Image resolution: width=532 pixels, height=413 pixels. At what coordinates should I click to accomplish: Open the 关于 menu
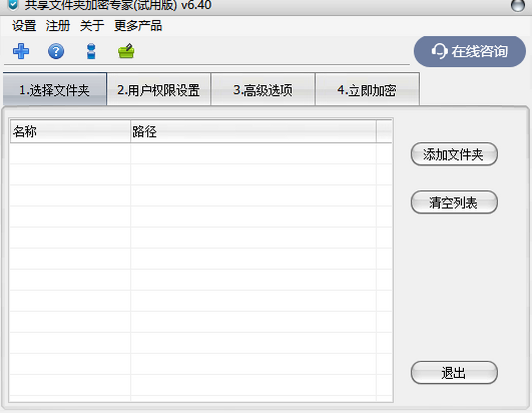[x=92, y=26]
